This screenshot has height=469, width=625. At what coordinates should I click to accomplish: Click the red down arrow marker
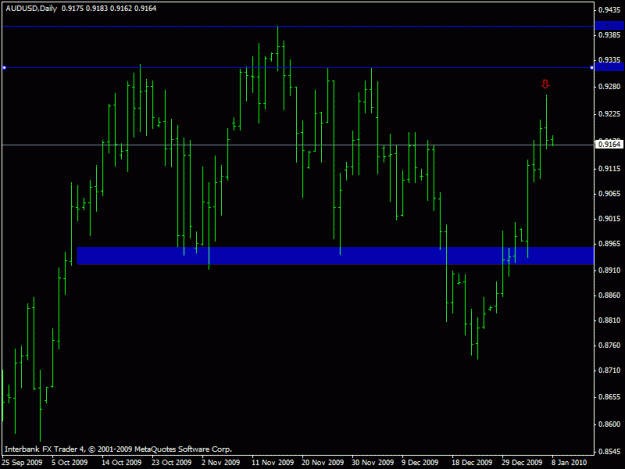[545, 84]
